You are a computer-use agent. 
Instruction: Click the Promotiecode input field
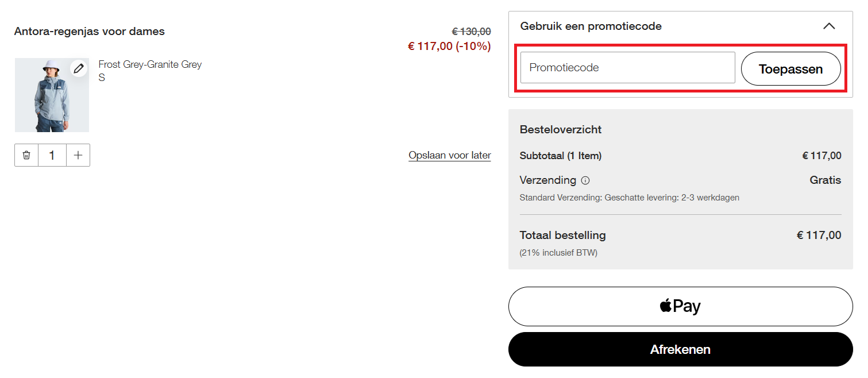click(627, 68)
